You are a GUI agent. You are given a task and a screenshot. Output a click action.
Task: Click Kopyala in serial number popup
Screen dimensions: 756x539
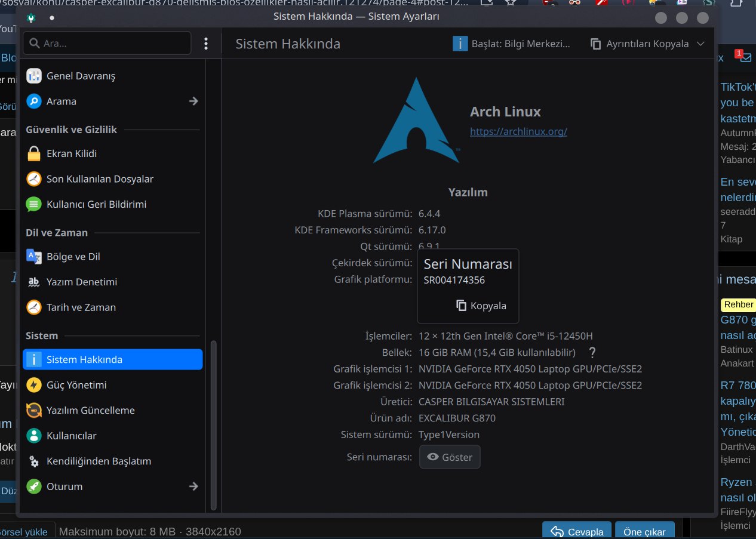(x=481, y=306)
